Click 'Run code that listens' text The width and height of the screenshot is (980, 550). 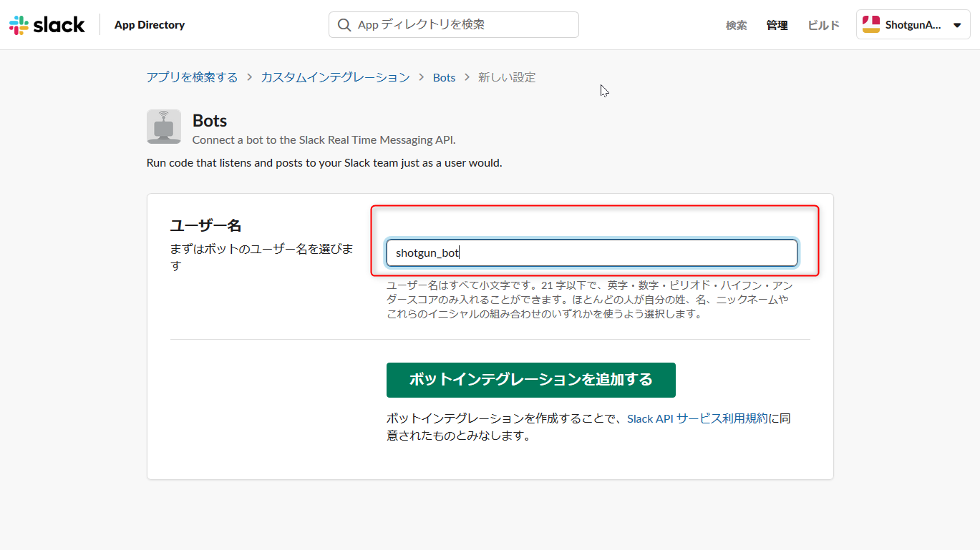pos(324,163)
